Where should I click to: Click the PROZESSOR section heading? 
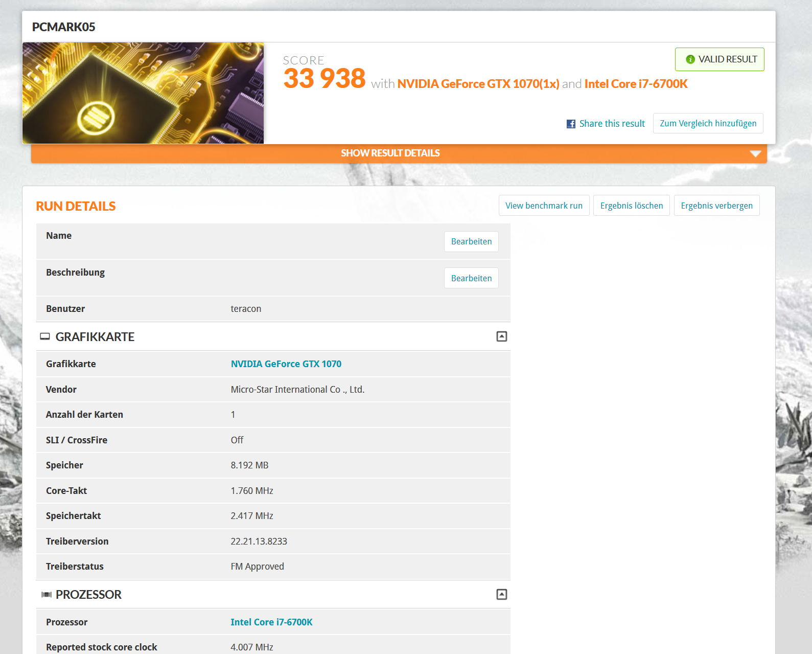[x=88, y=595]
